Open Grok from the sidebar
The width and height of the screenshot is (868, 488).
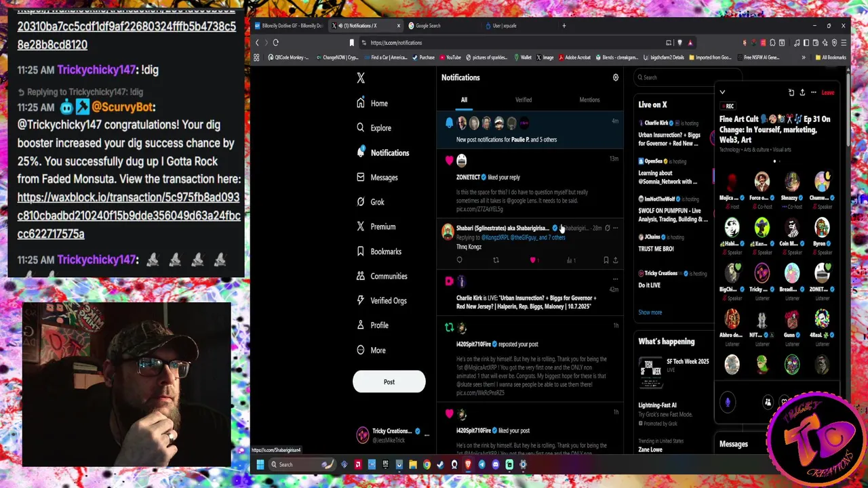pos(370,201)
